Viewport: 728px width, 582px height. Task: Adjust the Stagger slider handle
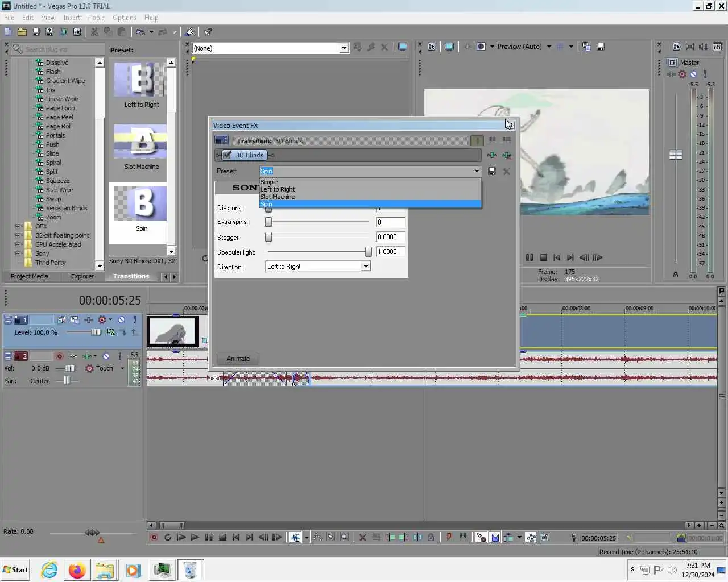(268, 237)
